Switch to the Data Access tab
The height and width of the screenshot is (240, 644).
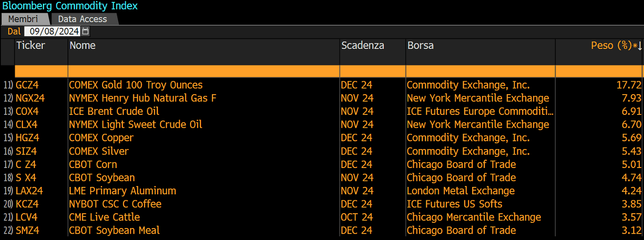tap(83, 19)
